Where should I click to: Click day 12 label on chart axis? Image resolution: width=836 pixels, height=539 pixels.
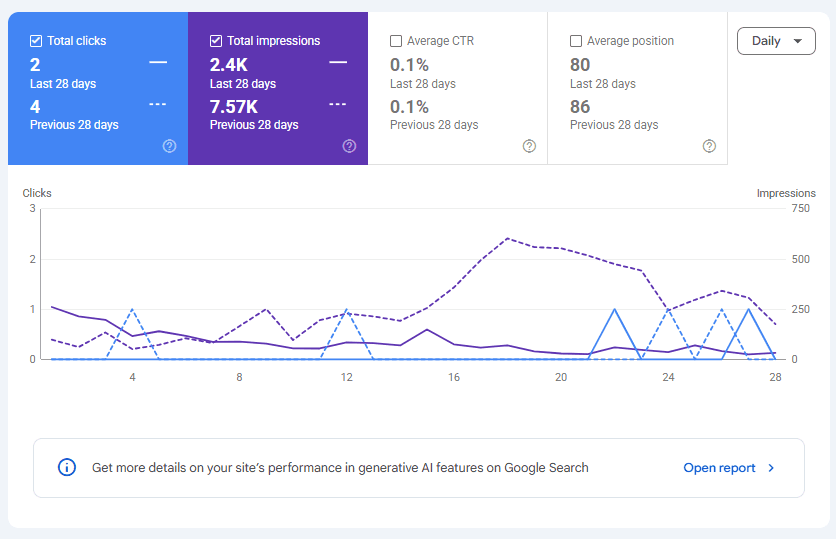(347, 377)
